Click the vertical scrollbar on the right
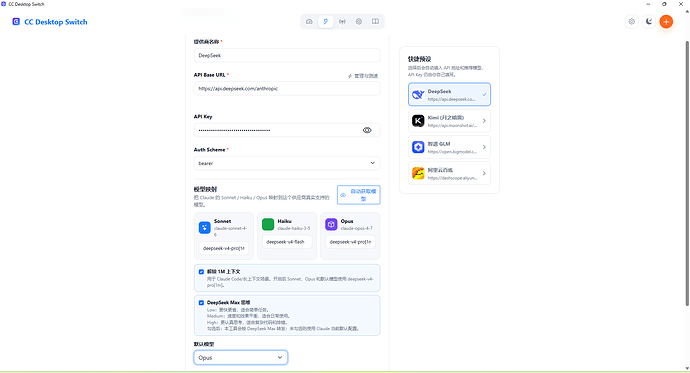Image resolution: width=690 pixels, height=373 pixels. [687, 173]
